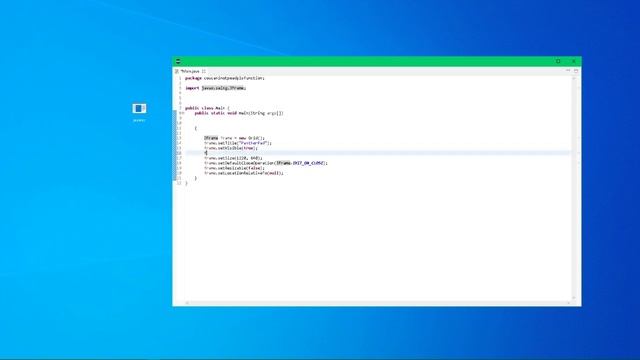Click the application icon in the green title bar
This screenshot has height=360, width=640.
(178, 61)
